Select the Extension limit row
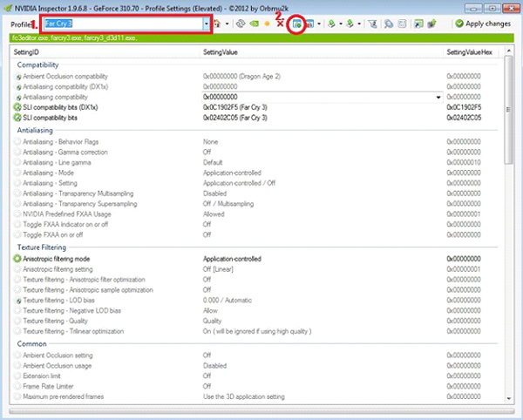 [x=257, y=376]
